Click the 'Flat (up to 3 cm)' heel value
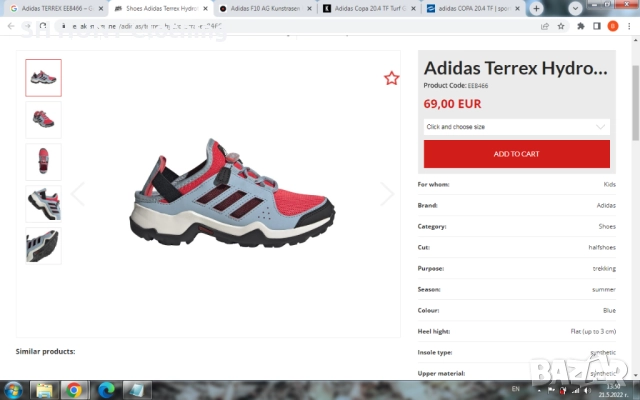 (x=593, y=331)
